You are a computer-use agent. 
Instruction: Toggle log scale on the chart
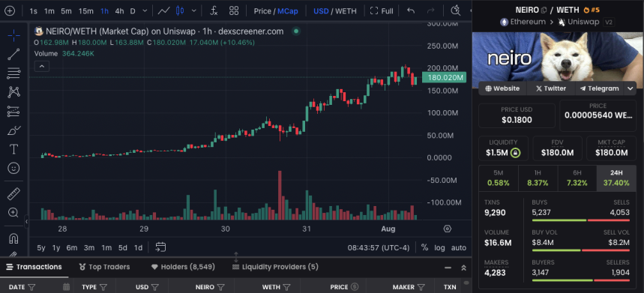[x=439, y=247]
